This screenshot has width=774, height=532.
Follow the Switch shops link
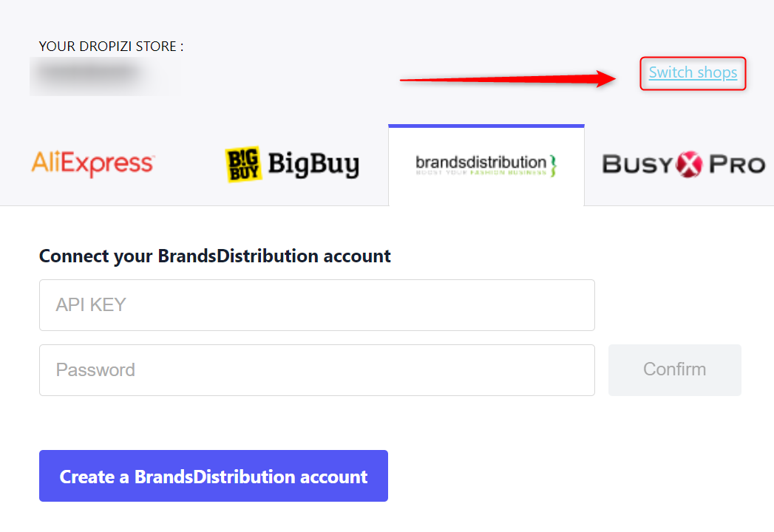point(693,73)
